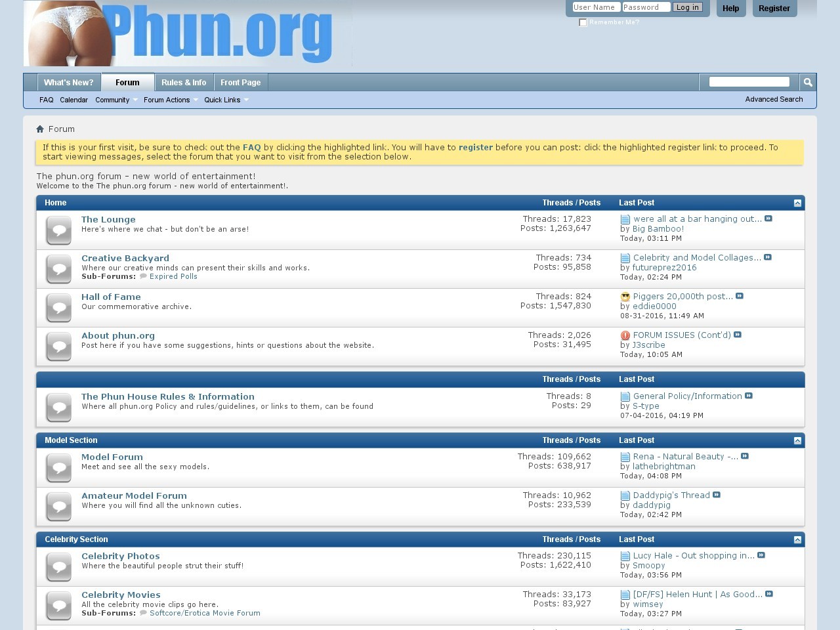The image size is (840, 630).
Task: Click the Password input field
Action: click(x=646, y=7)
